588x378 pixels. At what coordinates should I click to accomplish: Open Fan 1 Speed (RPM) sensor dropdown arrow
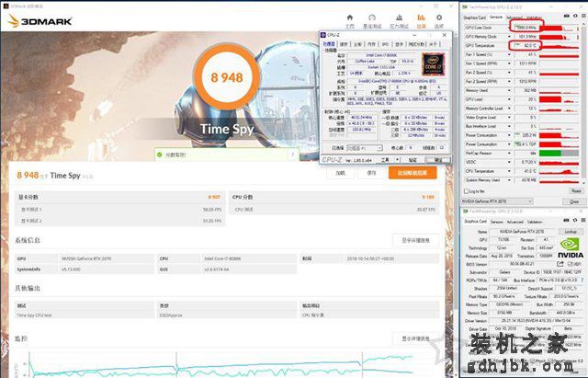click(509, 63)
